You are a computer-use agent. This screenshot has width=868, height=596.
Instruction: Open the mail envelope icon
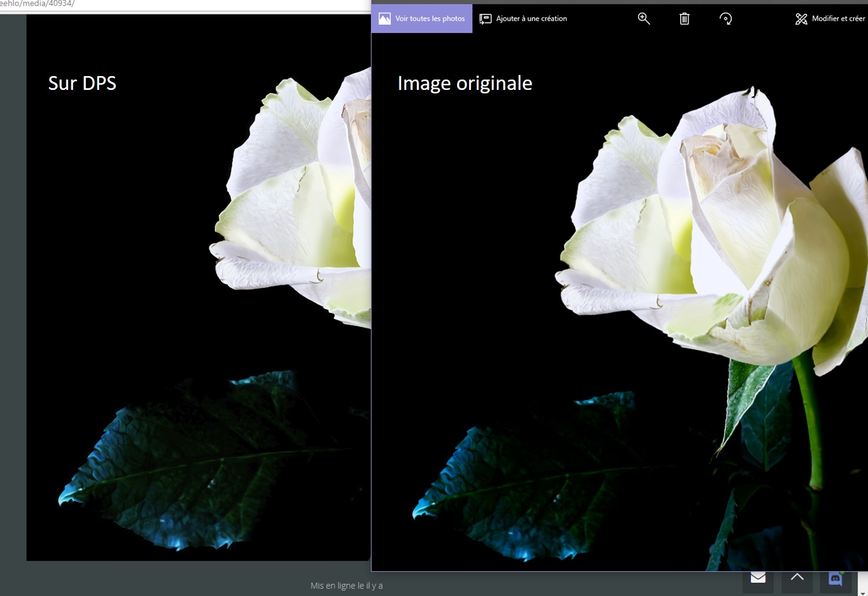click(758, 578)
